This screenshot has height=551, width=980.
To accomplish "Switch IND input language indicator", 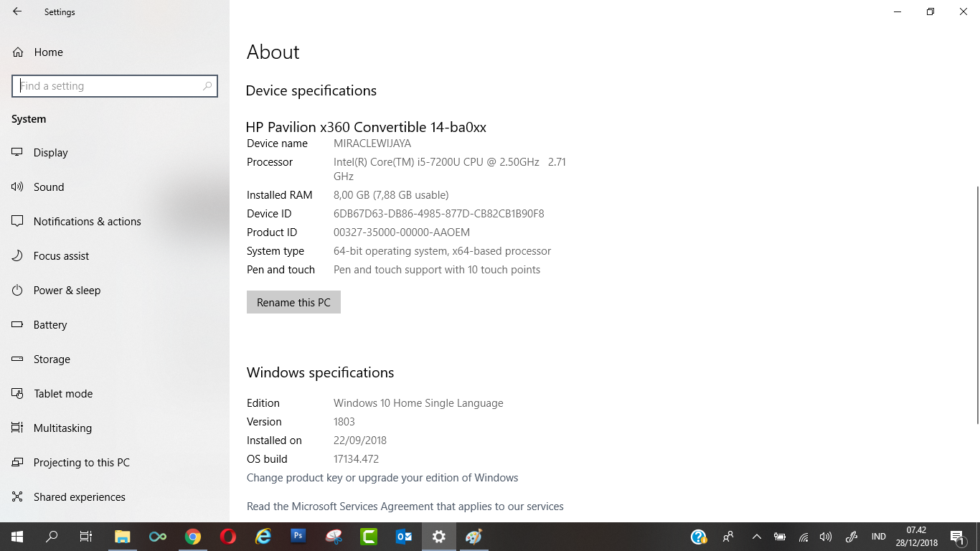I will (x=878, y=537).
